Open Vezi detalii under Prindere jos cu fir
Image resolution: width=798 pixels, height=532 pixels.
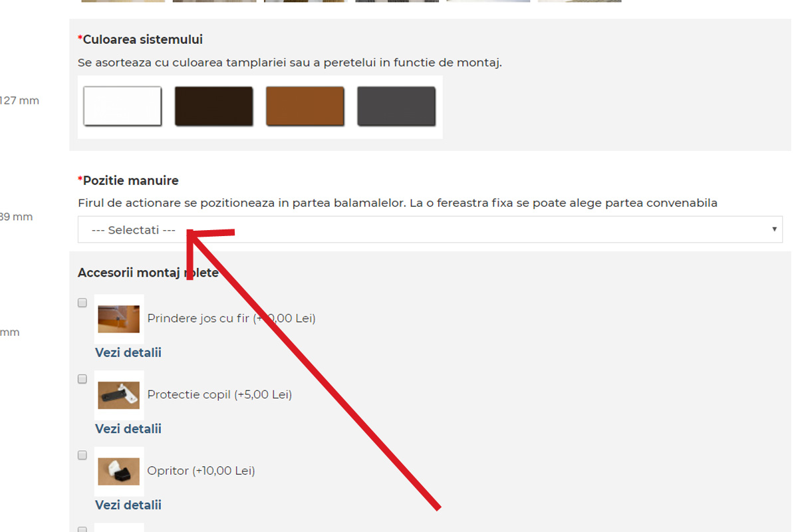click(128, 352)
